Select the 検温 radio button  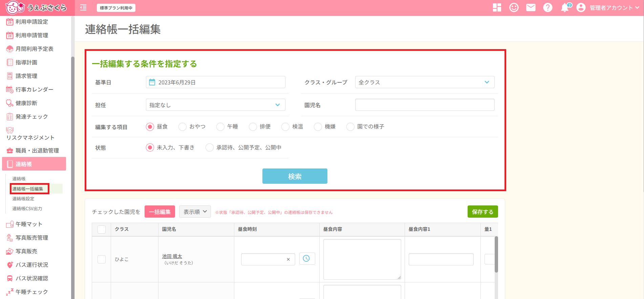coord(285,127)
